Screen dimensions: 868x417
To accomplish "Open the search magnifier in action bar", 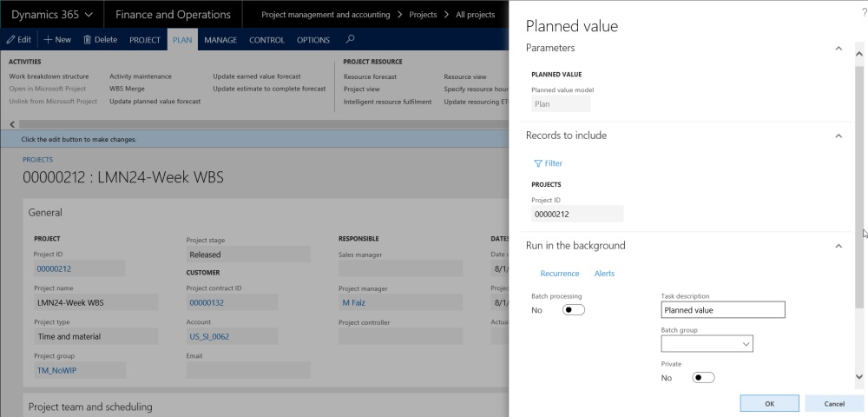I will (x=350, y=39).
